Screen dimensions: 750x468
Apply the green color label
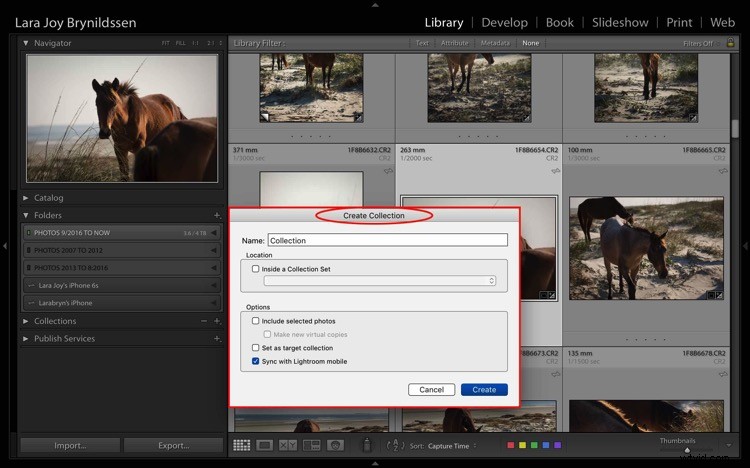(x=534, y=445)
